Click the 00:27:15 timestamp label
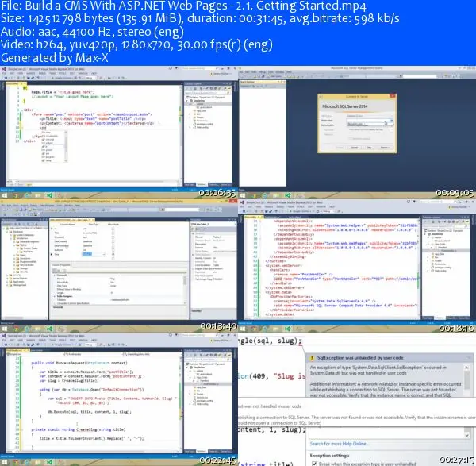Screen dimensions: 476x466 click(x=457, y=460)
